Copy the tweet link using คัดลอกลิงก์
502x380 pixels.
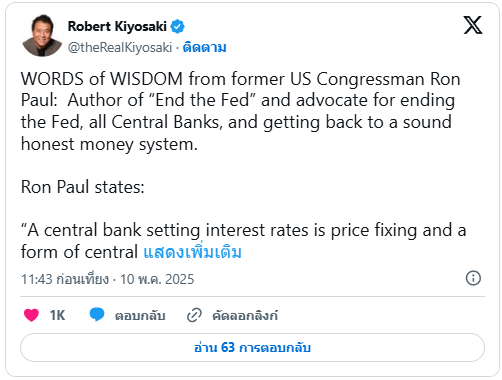(x=245, y=315)
